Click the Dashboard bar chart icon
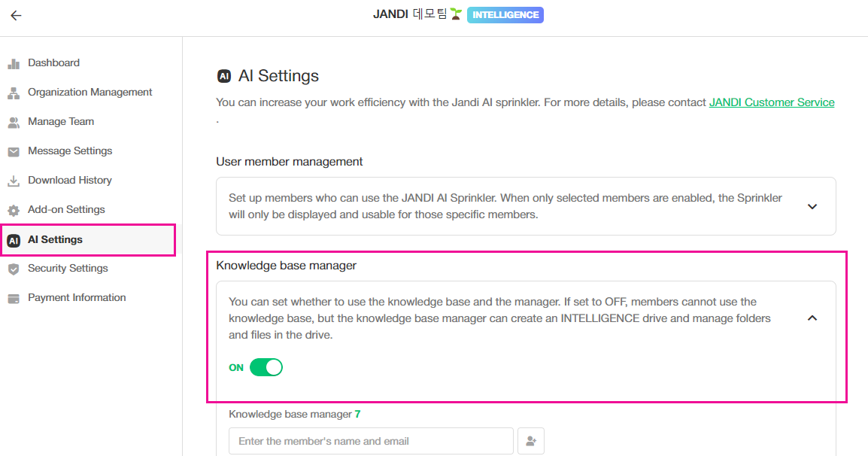The image size is (868, 456). pyautogui.click(x=14, y=63)
